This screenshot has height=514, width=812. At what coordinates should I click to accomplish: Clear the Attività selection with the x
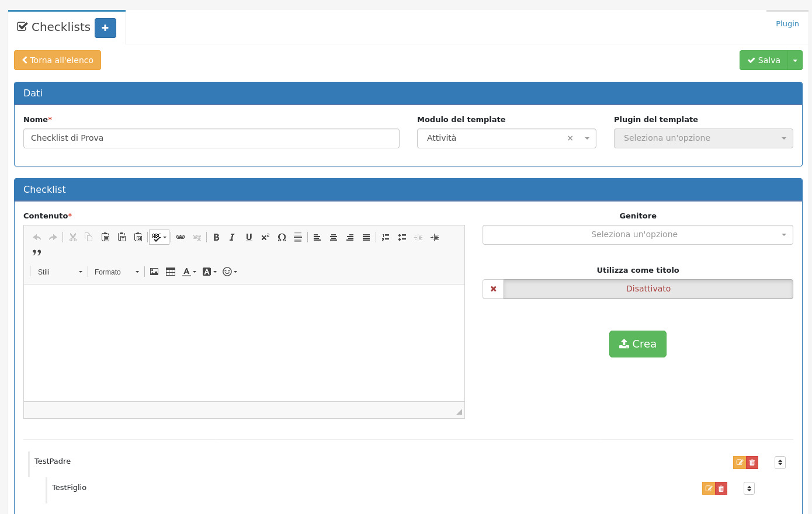pyautogui.click(x=570, y=138)
